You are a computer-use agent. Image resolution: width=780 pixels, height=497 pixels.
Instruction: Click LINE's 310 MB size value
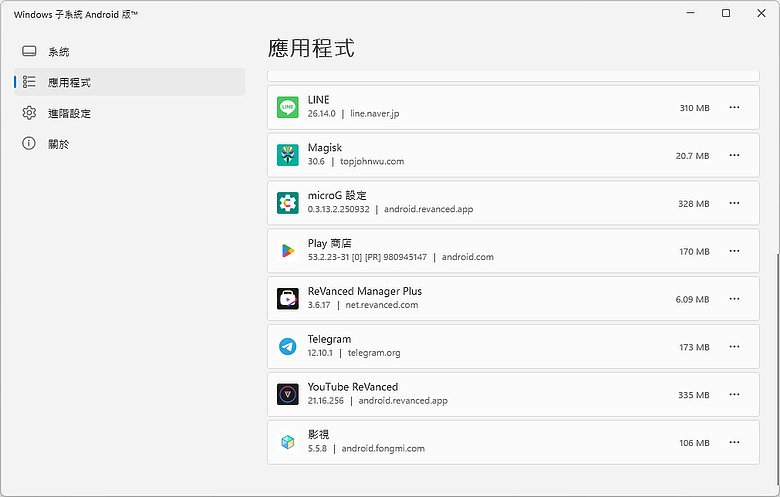click(694, 108)
